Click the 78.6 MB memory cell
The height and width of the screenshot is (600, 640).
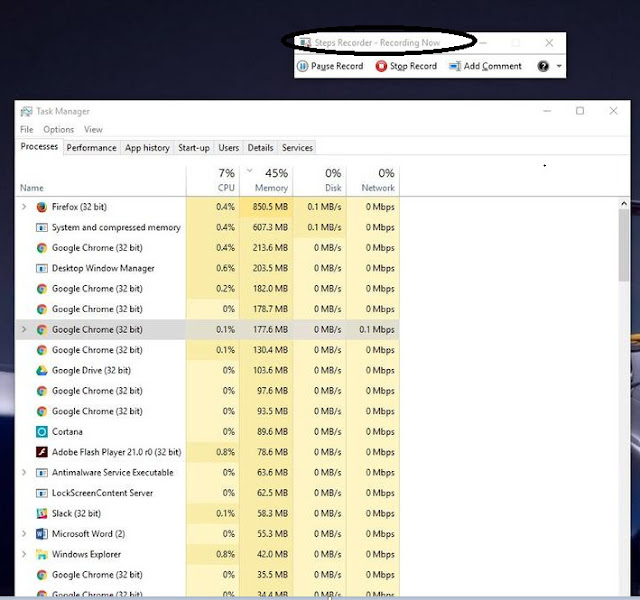(x=266, y=452)
